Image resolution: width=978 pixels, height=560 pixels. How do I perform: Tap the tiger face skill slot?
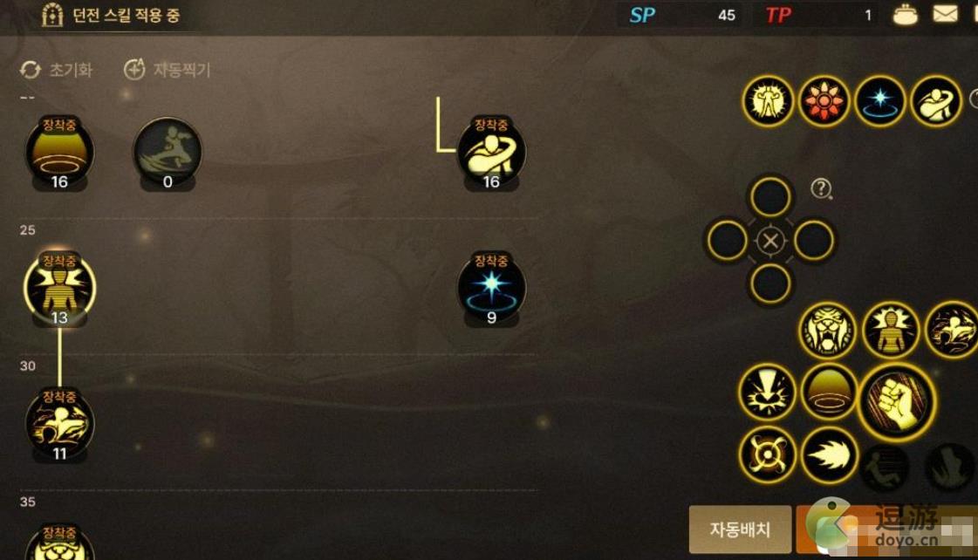(828, 331)
